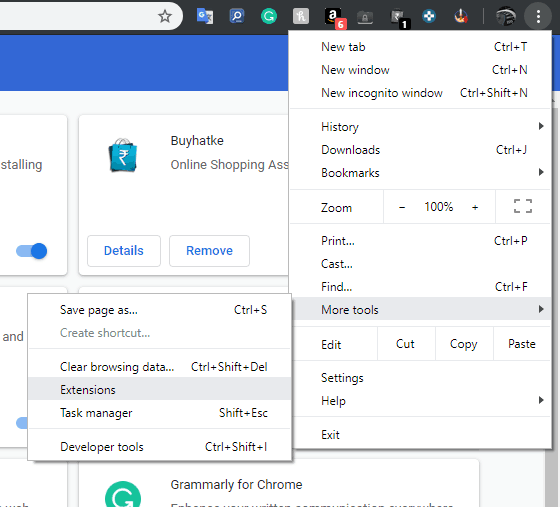Select New window menu item

tap(421, 70)
